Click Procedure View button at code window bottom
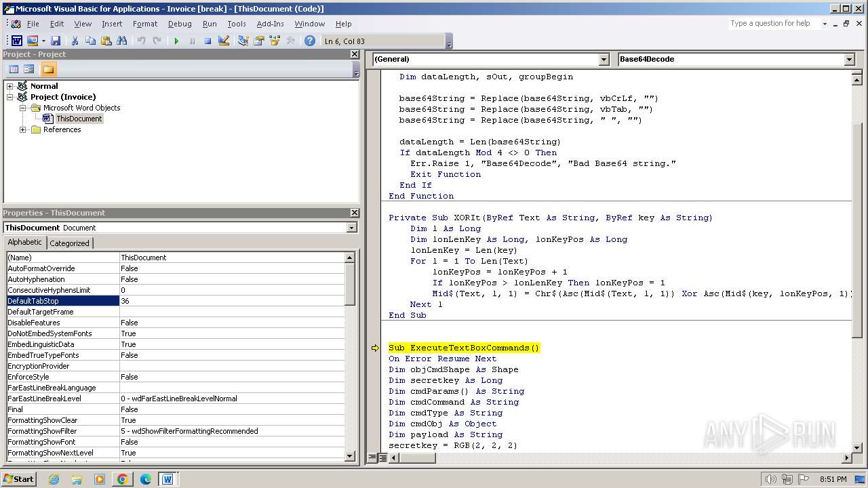Viewport: 868px width, 488px height. (372, 458)
